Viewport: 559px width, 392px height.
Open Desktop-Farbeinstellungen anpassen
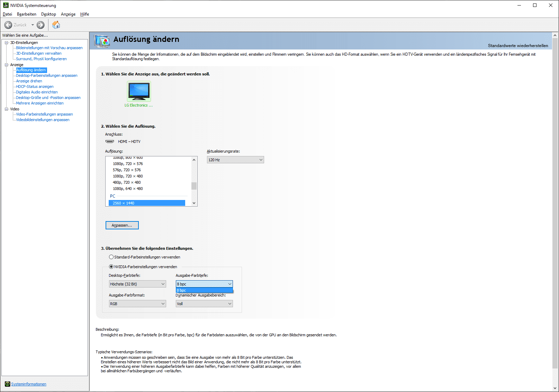click(47, 75)
